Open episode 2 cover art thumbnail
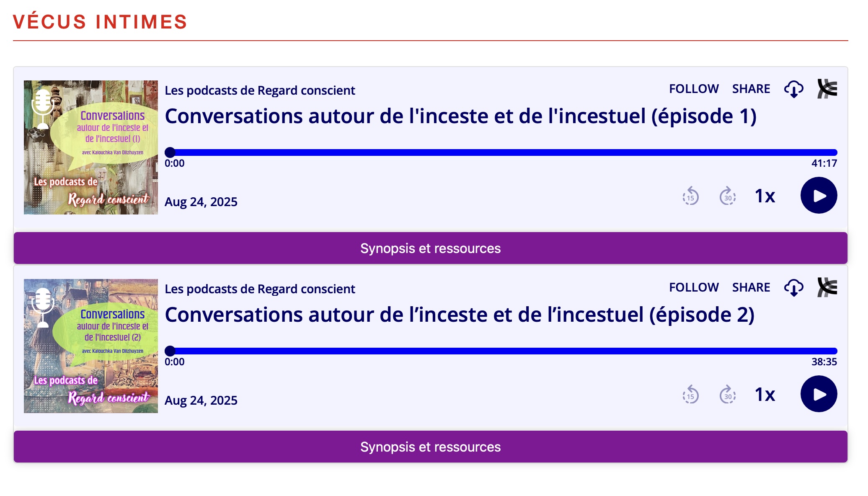The width and height of the screenshot is (868, 496). pos(91,346)
